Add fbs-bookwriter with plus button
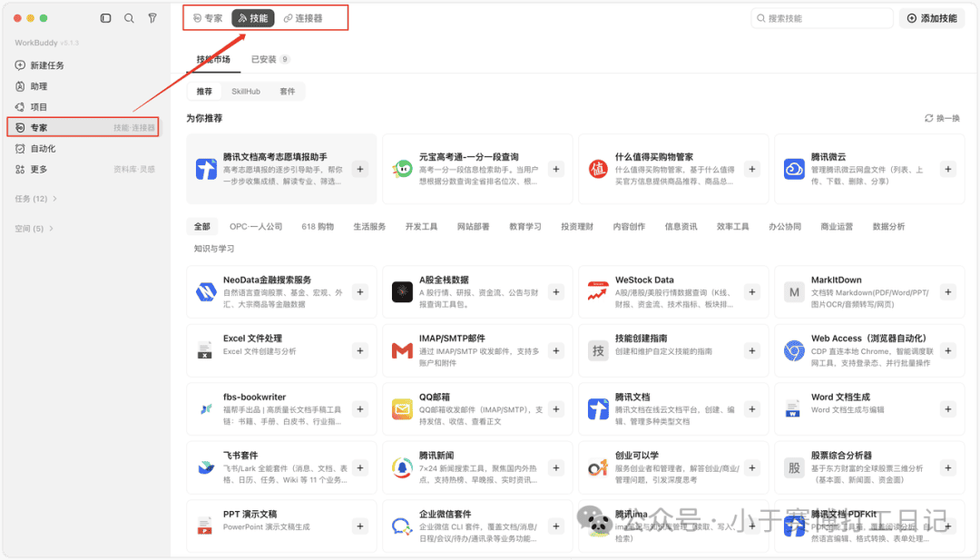The image size is (980, 560). 360,409
